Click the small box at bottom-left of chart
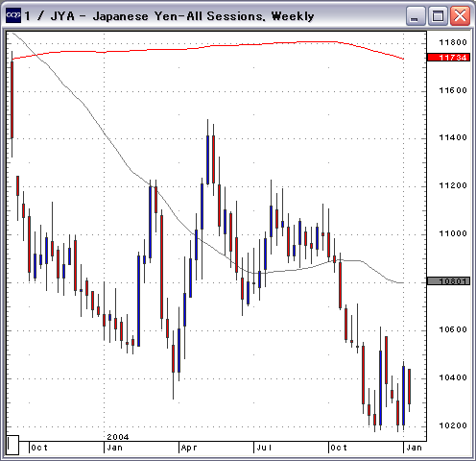The height and width of the screenshot is (461, 476). (x=12, y=445)
